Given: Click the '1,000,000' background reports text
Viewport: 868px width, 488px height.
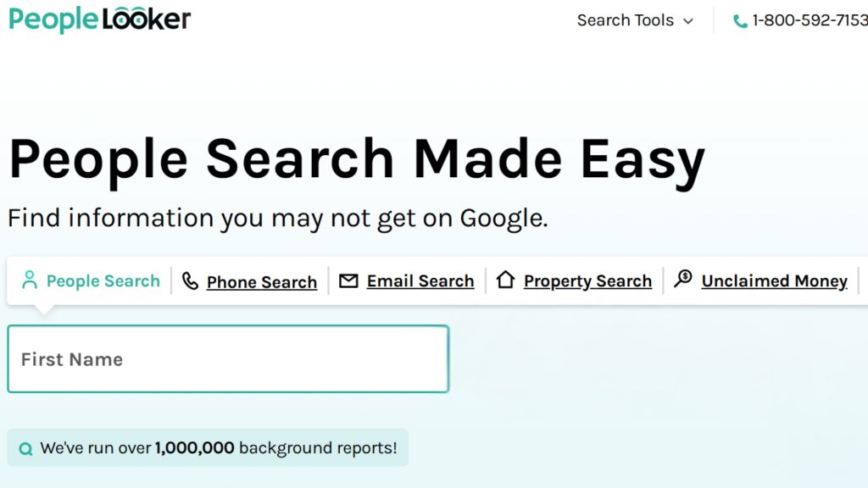Looking at the screenshot, I should coord(194,447).
